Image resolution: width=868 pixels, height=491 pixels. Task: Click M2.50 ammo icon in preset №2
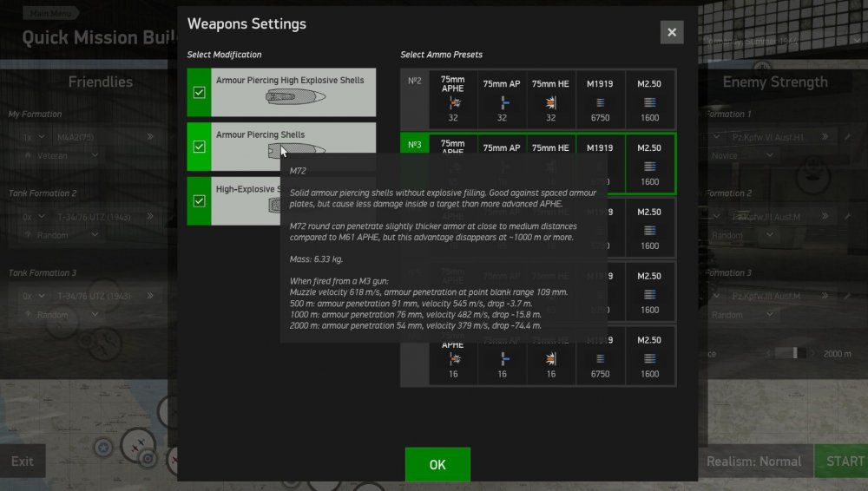pos(650,102)
